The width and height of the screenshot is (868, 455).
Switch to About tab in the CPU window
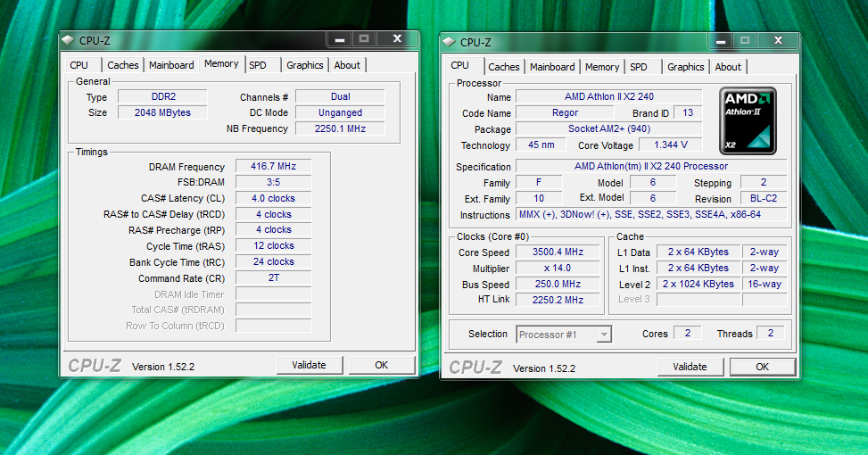click(x=728, y=66)
